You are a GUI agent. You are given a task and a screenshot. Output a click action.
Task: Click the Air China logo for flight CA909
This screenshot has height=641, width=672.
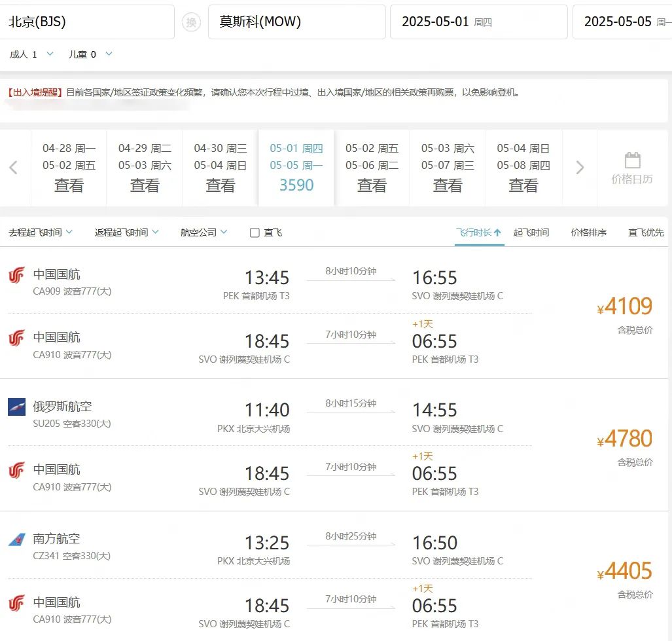pos(16,276)
